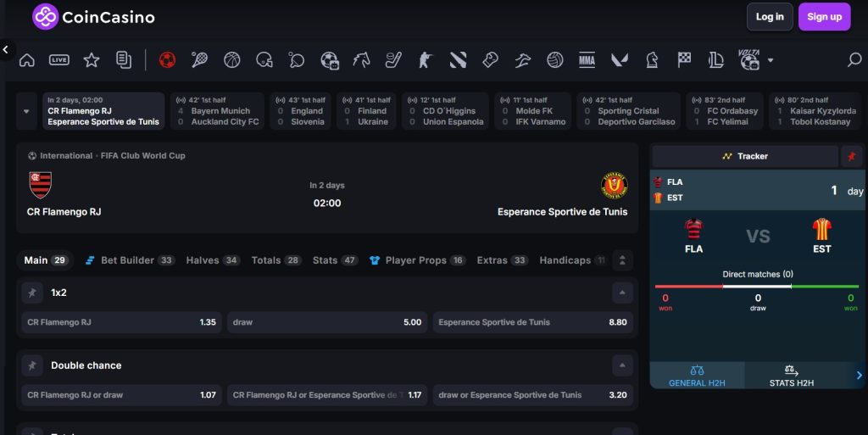Select the Valorant icon
The image size is (868, 435).
click(x=620, y=59)
